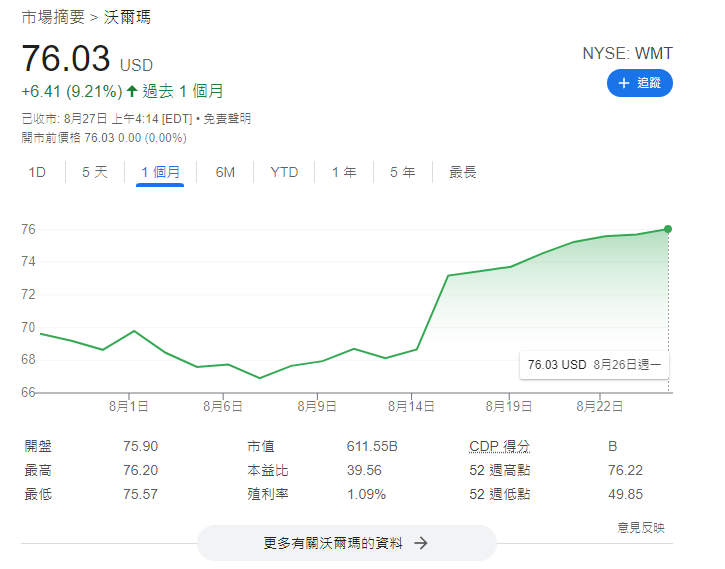Click the 市場摘要 breadcrumb

coord(53,18)
